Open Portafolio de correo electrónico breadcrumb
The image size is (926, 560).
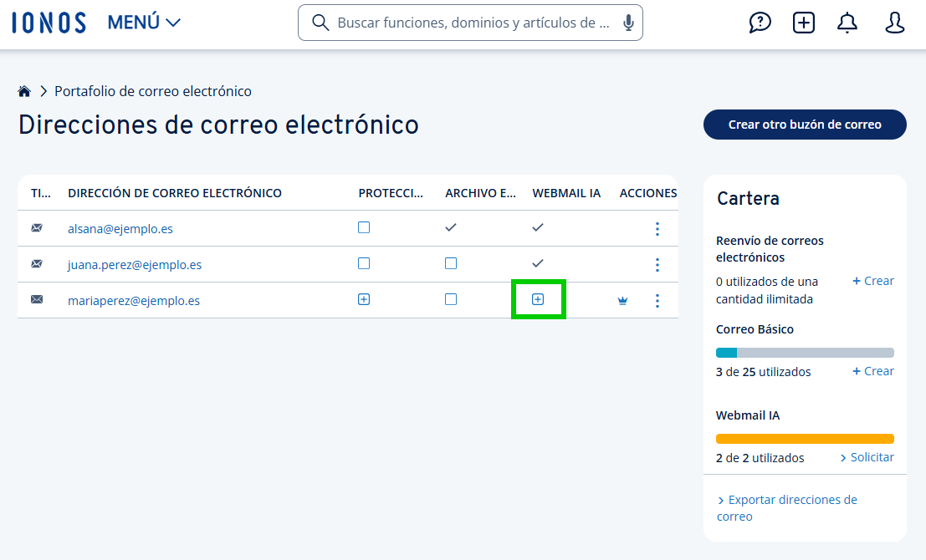click(x=153, y=91)
